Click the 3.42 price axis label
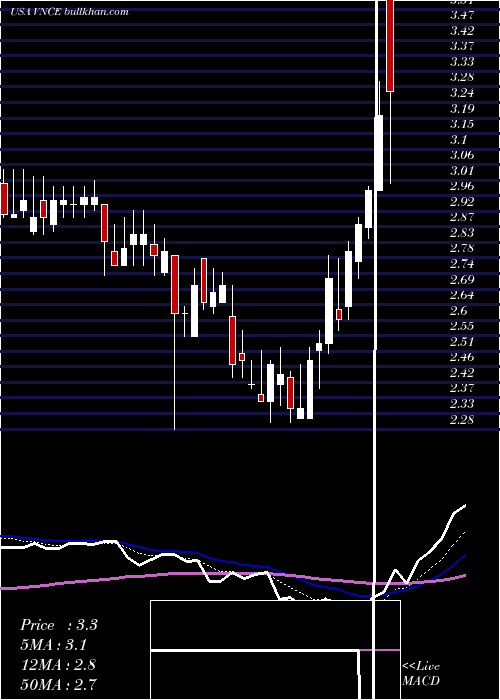This screenshot has height=700, width=500. (x=462, y=31)
